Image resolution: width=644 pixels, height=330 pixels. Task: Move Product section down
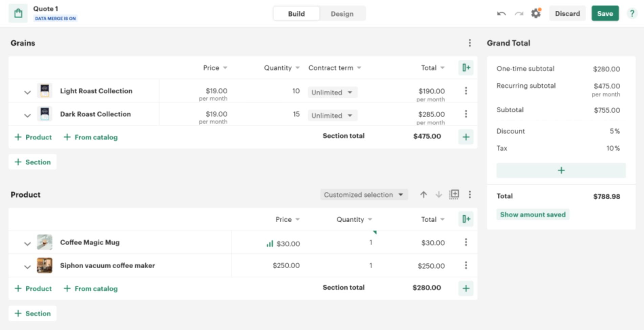click(438, 194)
